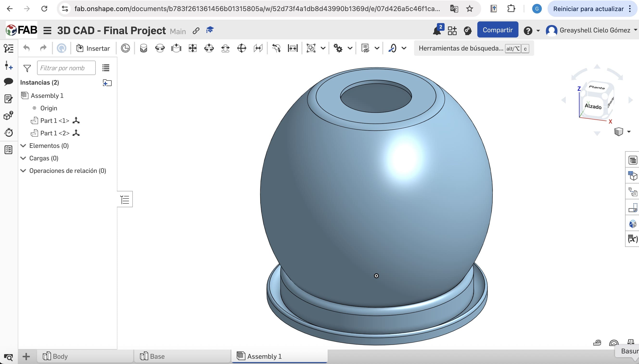Image resolution: width=639 pixels, height=364 pixels.
Task: Open the view cube display dropdown
Action: [629, 132]
